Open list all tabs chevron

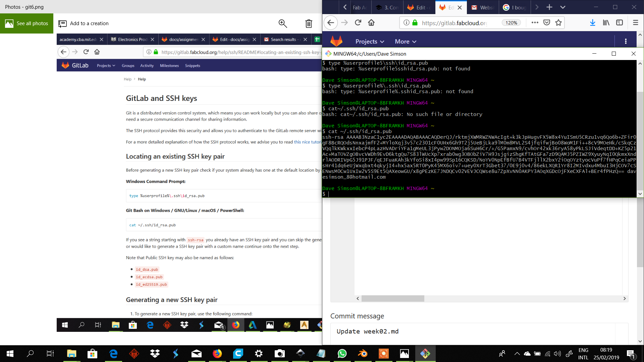point(563,7)
